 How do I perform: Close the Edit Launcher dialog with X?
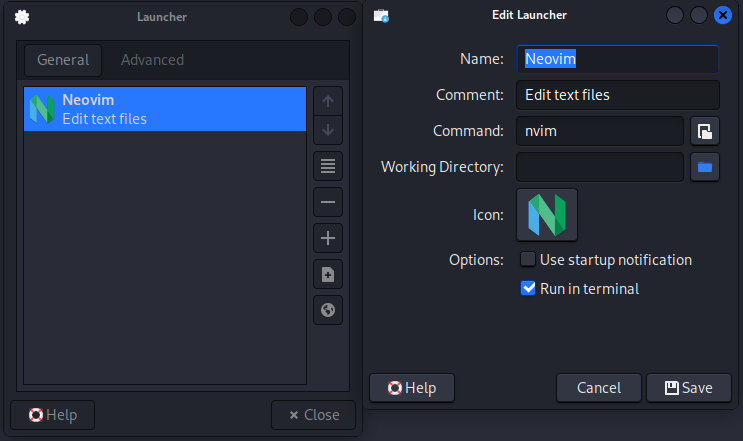point(723,16)
